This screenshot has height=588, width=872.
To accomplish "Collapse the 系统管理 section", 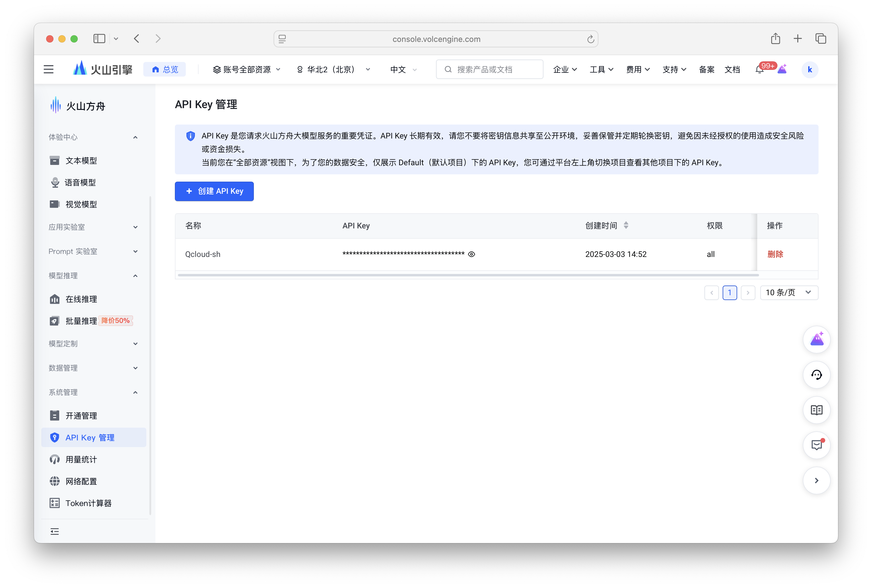I will coord(135,392).
